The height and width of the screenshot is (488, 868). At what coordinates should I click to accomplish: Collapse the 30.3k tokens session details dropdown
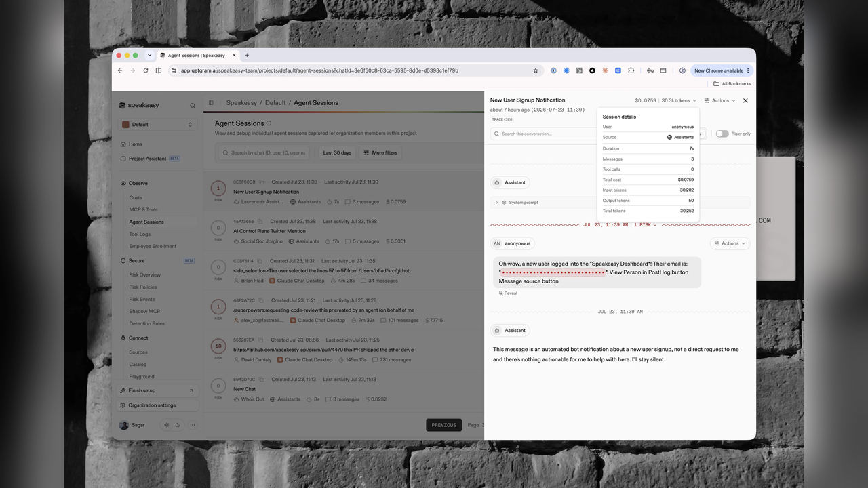point(679,100)
